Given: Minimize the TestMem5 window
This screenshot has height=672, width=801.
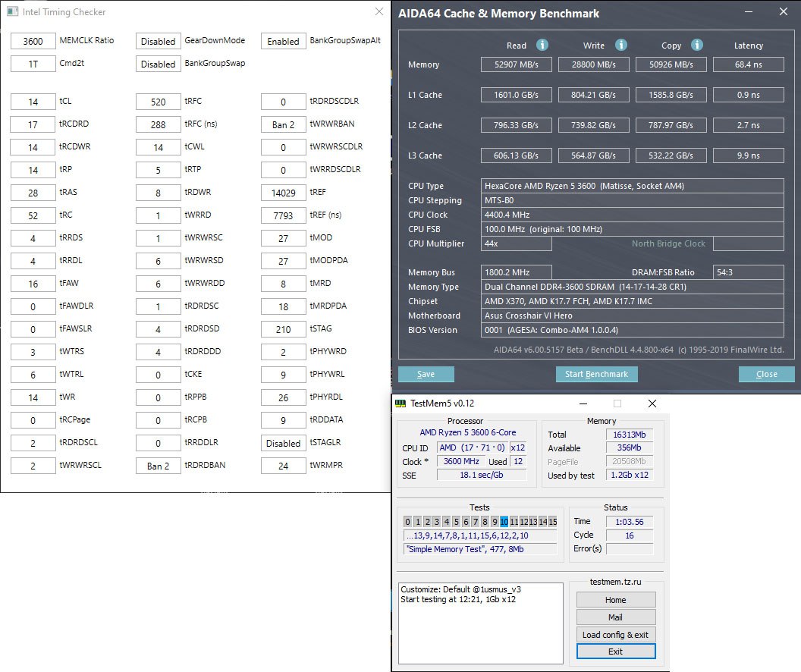Looking at the screenshot, I should [583, 404].
